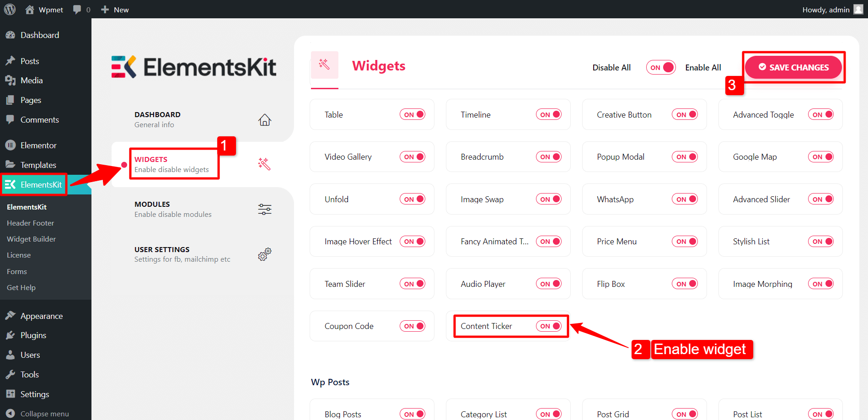Click the Audio Player widget label

pos(483,284)
